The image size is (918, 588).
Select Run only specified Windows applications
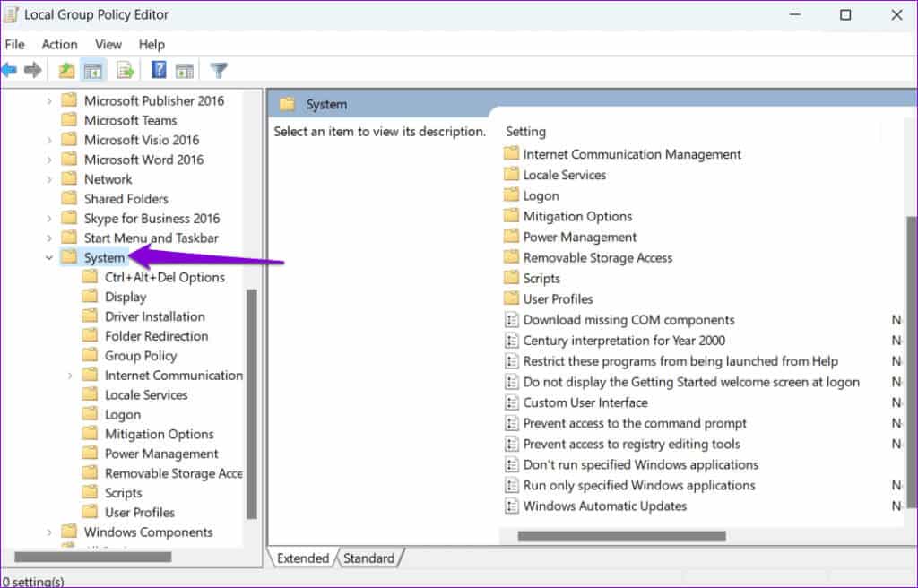[638, 486]
